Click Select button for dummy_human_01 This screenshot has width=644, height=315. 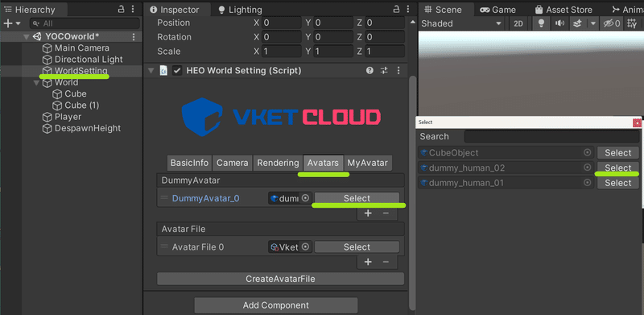(617, 183)
